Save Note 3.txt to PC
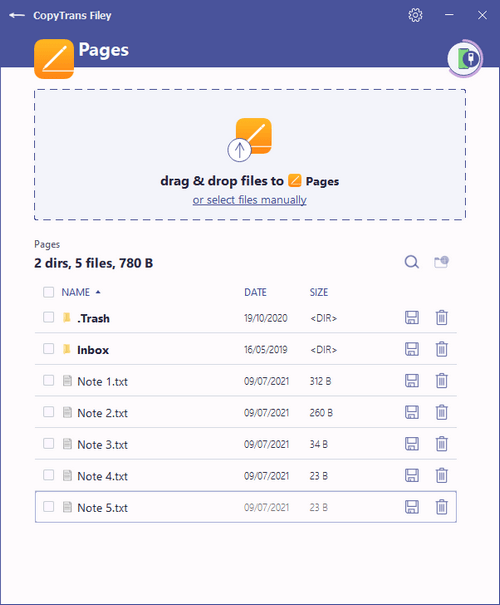The height and width of the screenshot is (605, 500). coord(412,444)
